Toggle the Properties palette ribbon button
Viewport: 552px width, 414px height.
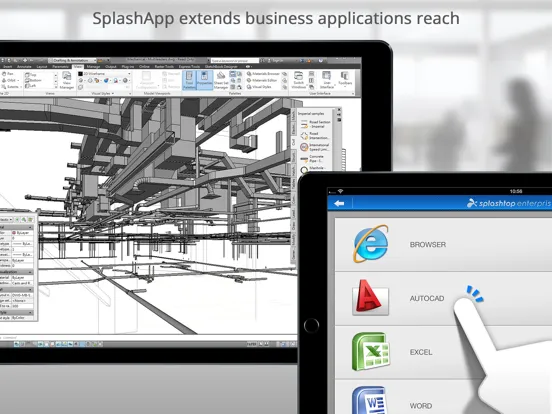[204, 80]
